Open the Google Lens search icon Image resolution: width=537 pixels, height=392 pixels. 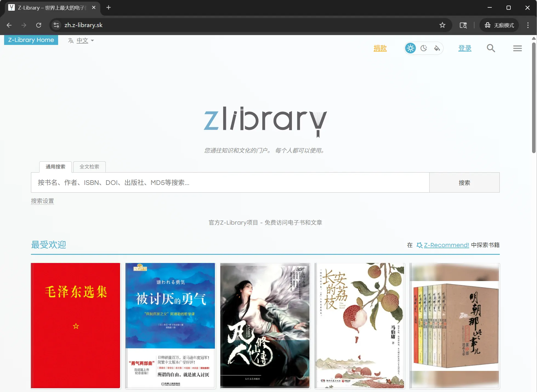[x=463, y=25]
